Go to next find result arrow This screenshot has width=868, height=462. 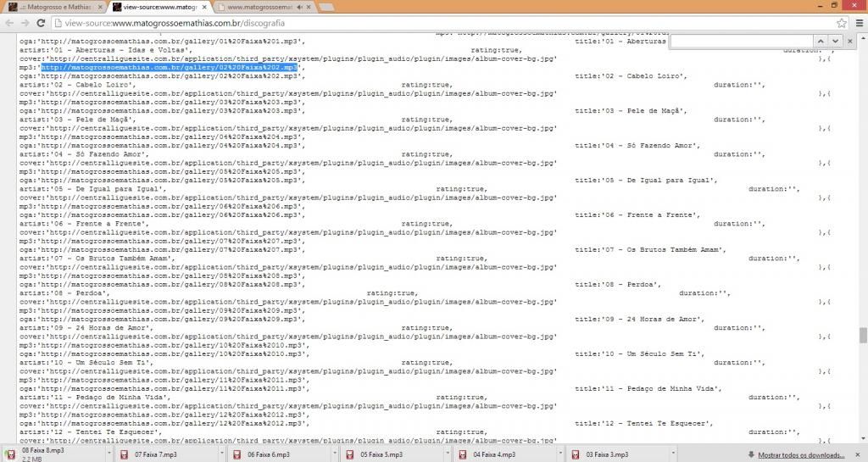point(835,41)
